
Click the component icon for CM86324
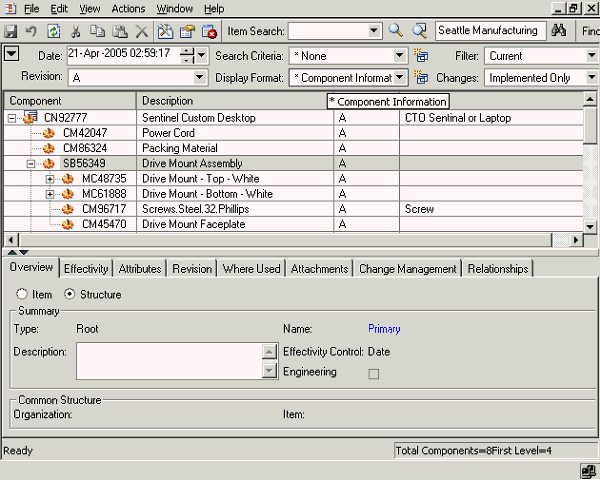tap(49, 148)
